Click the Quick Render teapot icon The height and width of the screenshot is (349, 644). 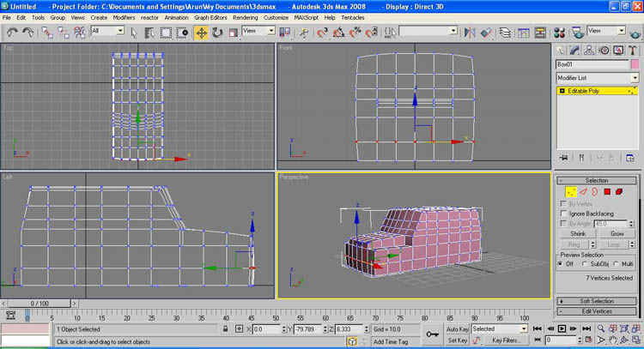point(635,33)
